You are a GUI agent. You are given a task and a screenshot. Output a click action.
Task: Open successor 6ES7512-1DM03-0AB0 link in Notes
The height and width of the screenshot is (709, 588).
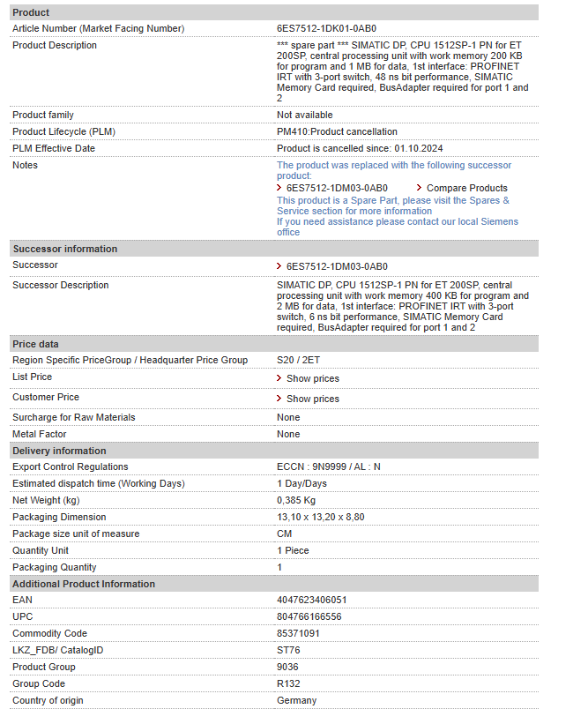336,188
